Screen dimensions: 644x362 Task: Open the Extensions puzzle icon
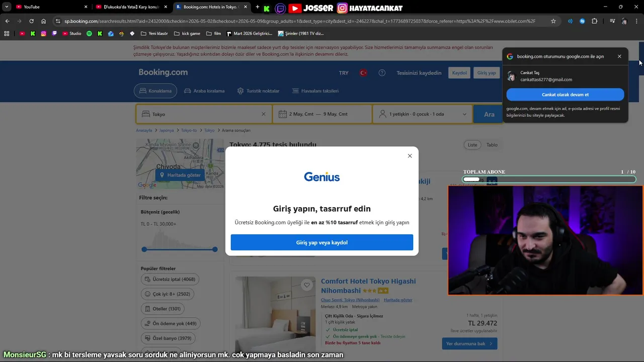[x=595, y=21]
